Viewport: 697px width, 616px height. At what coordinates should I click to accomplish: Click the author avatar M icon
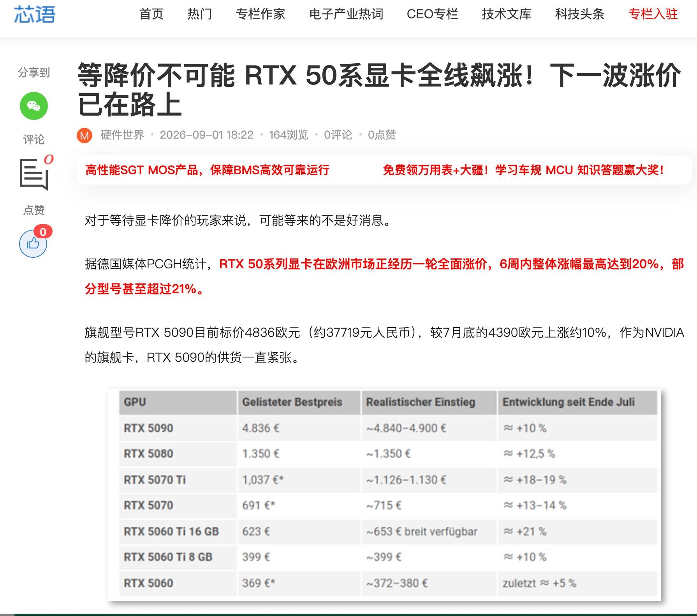tap(84, 136)
